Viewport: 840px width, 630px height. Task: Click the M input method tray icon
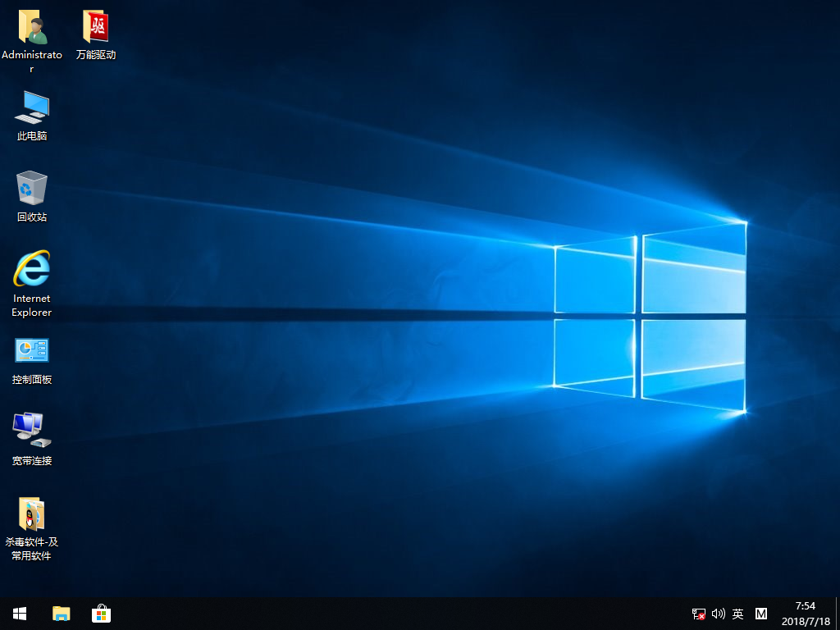[760, 614]
